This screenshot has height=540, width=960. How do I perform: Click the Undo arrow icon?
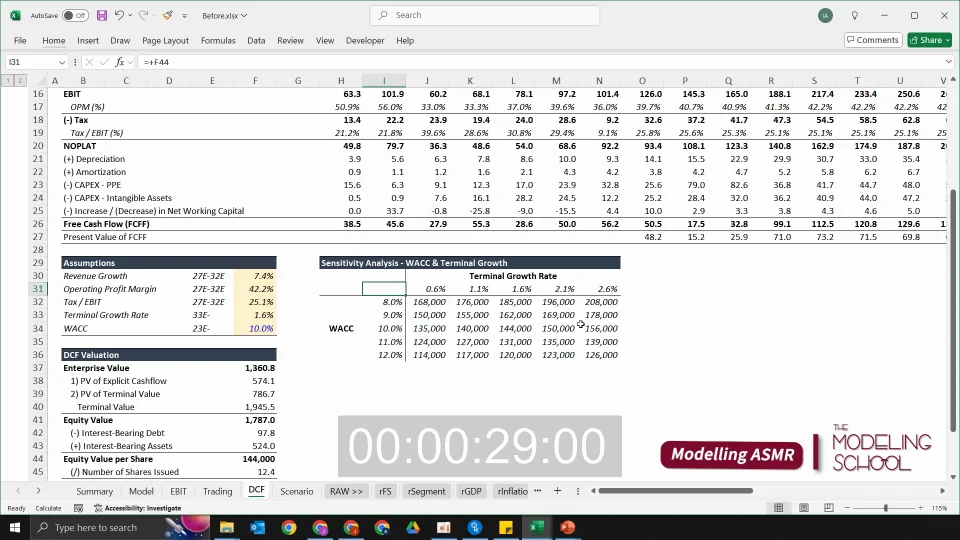(119, 15)
